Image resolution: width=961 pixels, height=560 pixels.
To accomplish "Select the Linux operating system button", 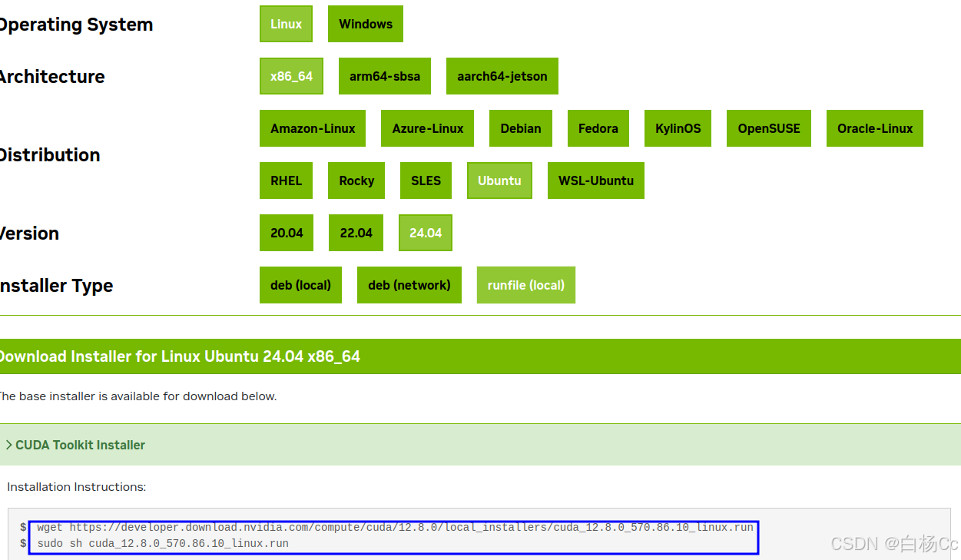I will click(x=286, y=24).
